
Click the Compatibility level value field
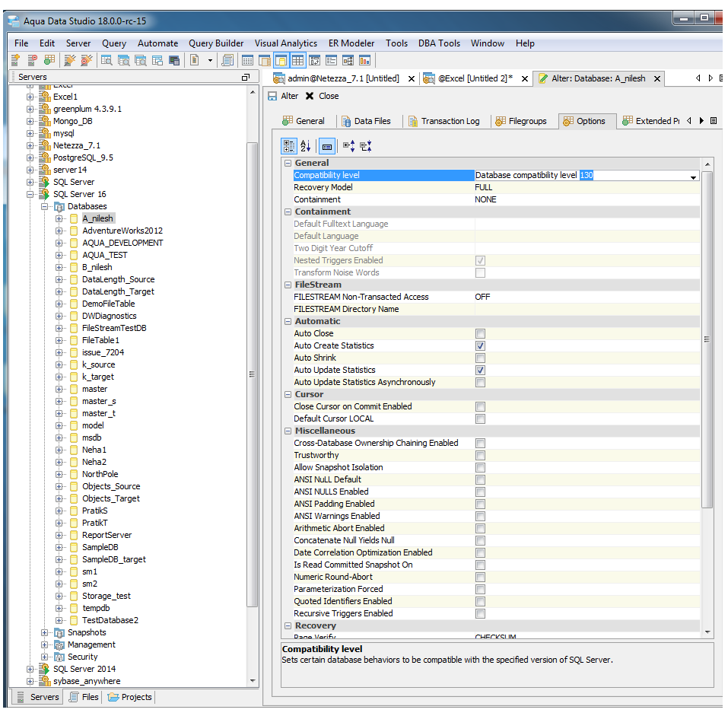(587, 176)
